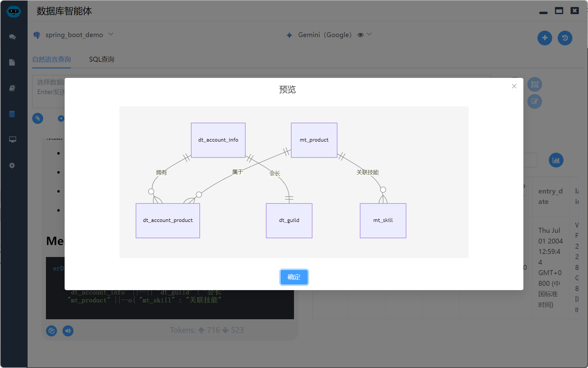This screenshot has height=368, width=588.
Task: Click the mt_product entity box
Action: click(314, 140)
